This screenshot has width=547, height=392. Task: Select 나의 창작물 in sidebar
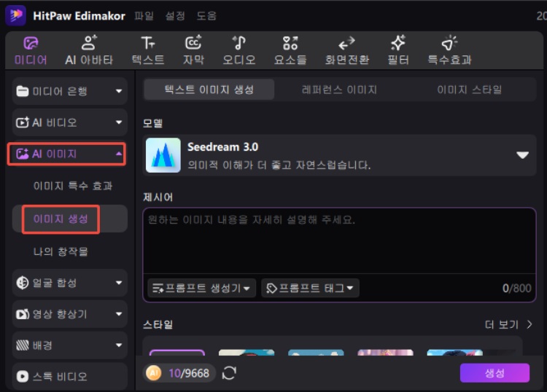[x=61, y=251]
